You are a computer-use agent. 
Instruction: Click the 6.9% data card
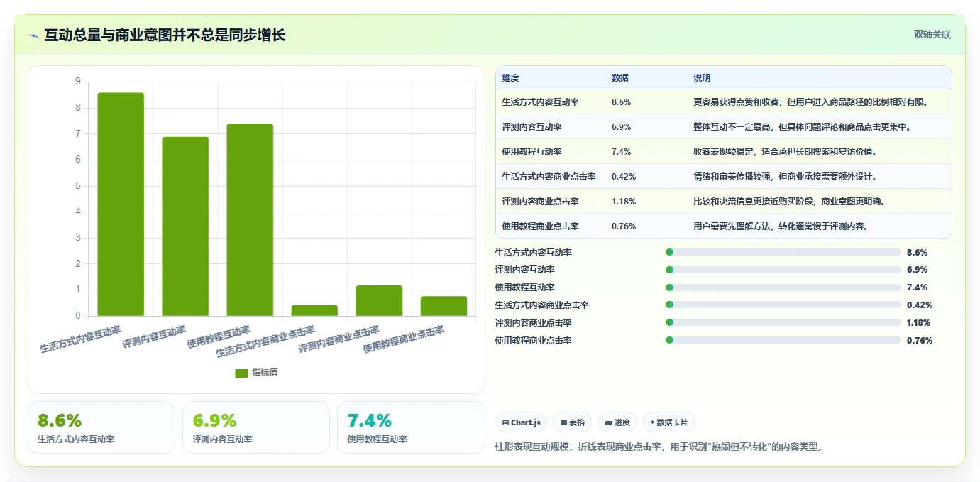[256, 427]
